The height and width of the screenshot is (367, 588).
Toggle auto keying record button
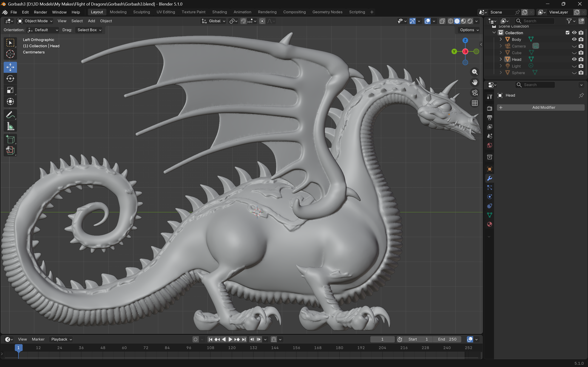[195, 339]
